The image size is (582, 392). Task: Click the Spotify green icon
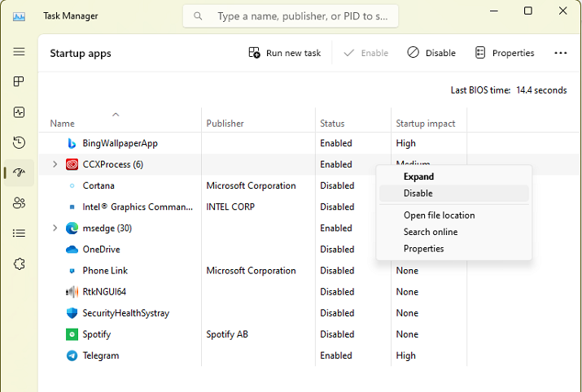(x=72, y=334)
